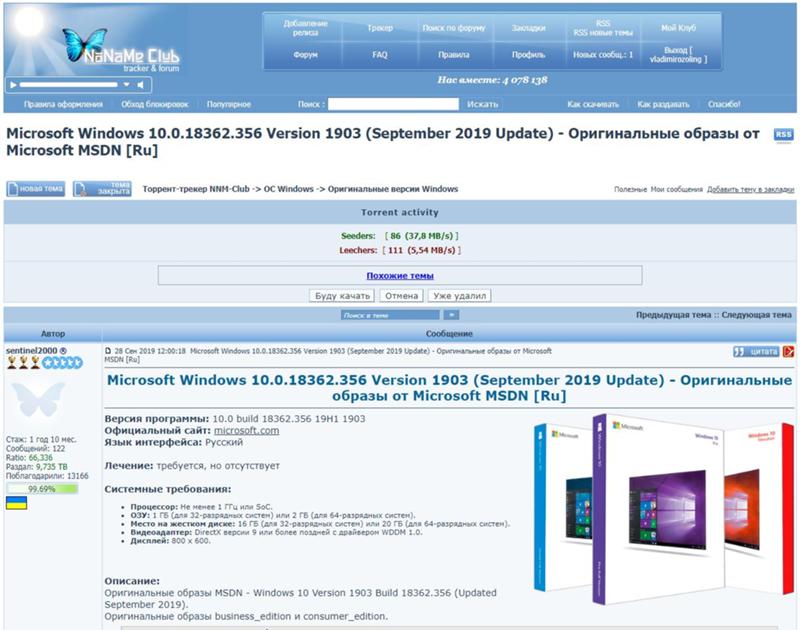Open Полезные link

click(630, 189)
